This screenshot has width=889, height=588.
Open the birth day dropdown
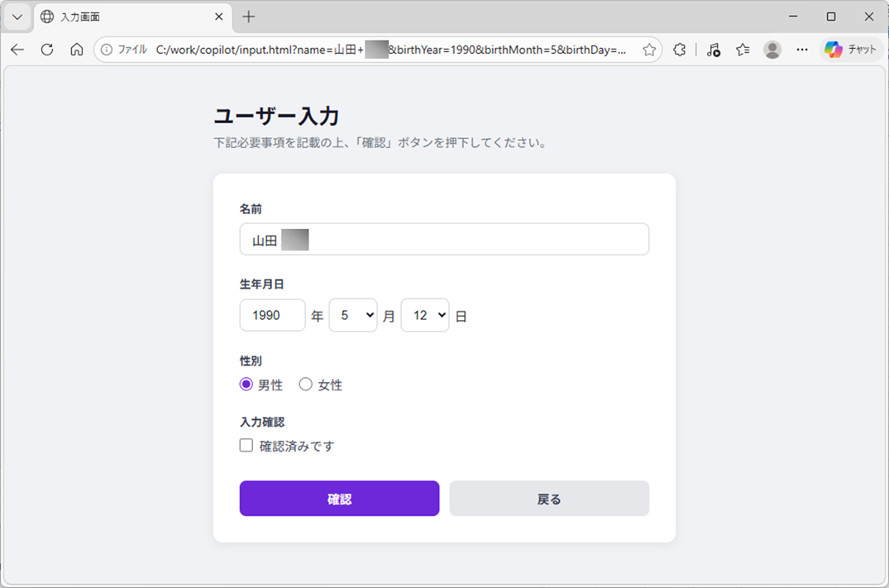(x=425, y=315)
